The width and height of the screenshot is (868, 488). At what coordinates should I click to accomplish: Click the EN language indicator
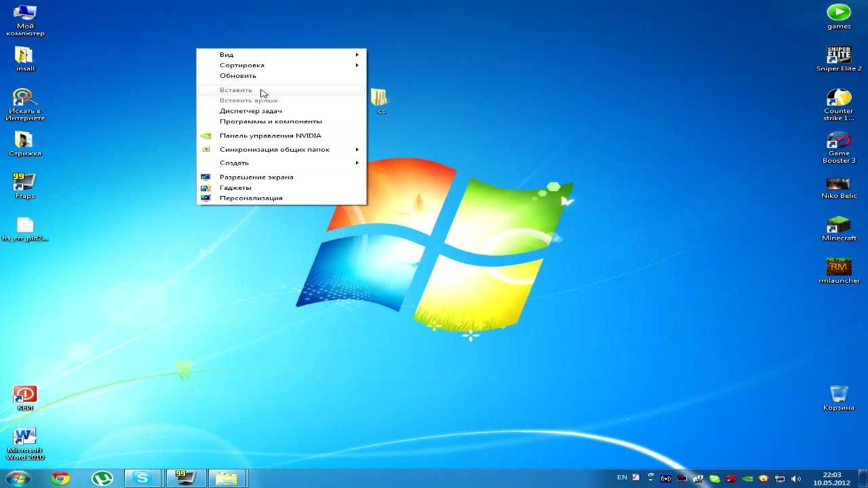tap(622, 477)
